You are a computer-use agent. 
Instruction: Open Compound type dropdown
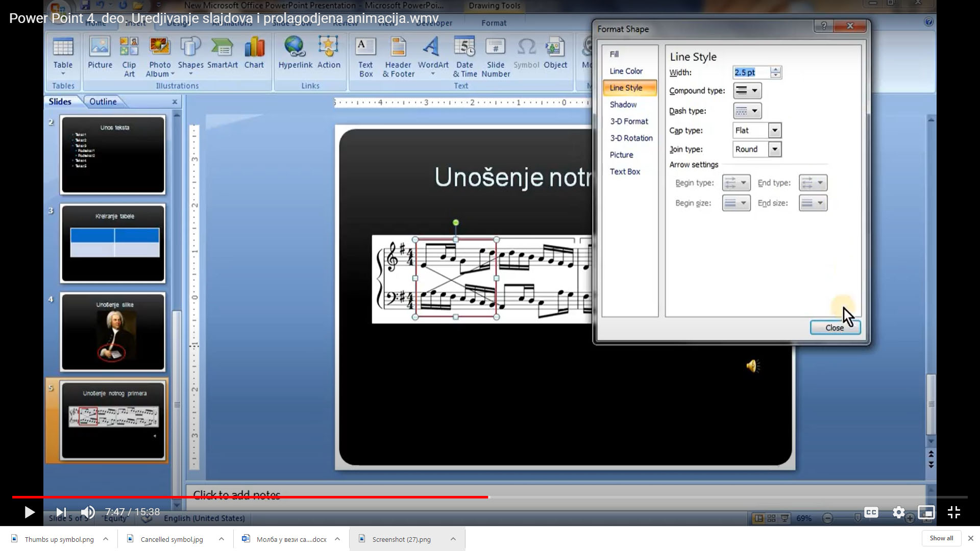pyautogui.click(x=747, y=91)
